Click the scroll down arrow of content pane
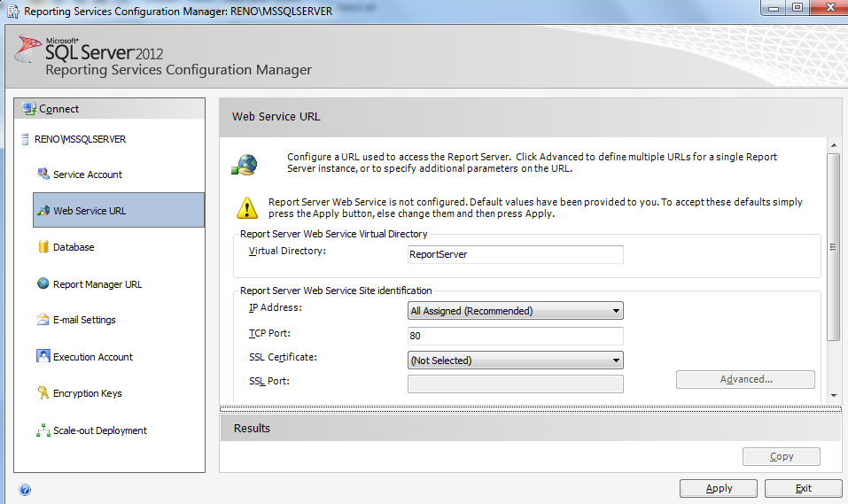Viewport: 848px width, 504px height. point(834,395)
